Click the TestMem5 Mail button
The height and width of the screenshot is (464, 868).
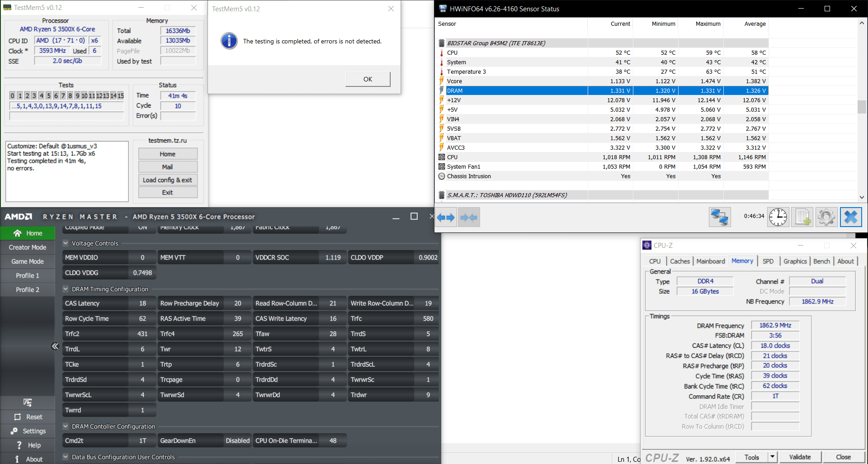coord(168,166)
